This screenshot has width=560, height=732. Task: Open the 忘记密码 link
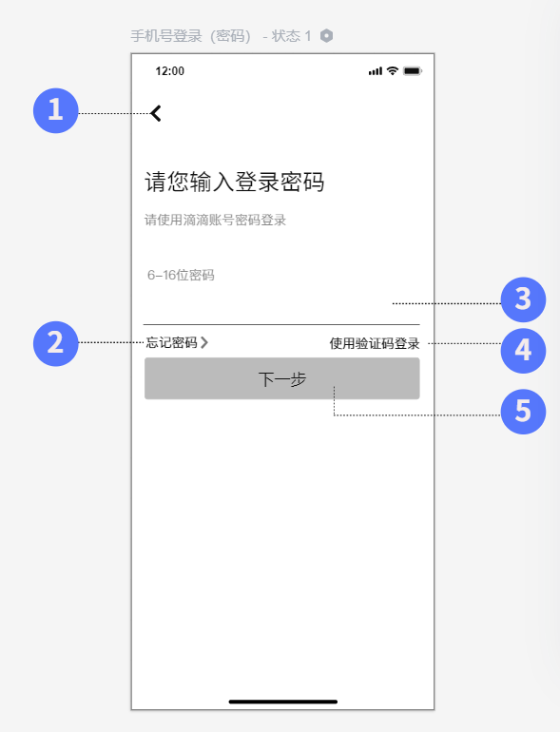click(177, 342)
